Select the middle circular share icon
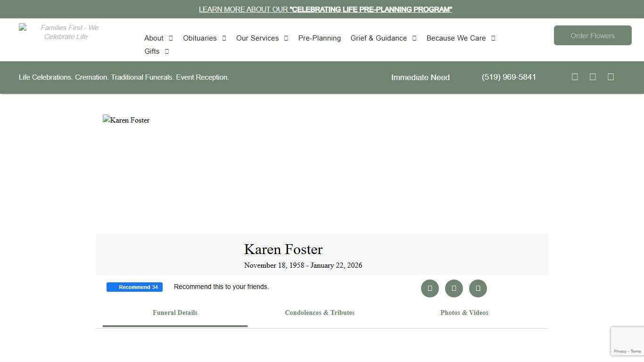This screenshot has width=644, height=362. 454,288
